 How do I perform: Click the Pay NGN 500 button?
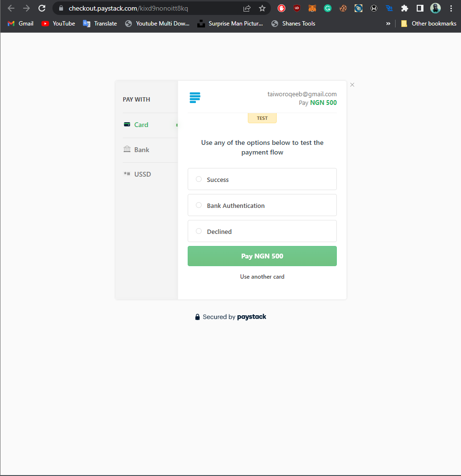click(262, 256)
